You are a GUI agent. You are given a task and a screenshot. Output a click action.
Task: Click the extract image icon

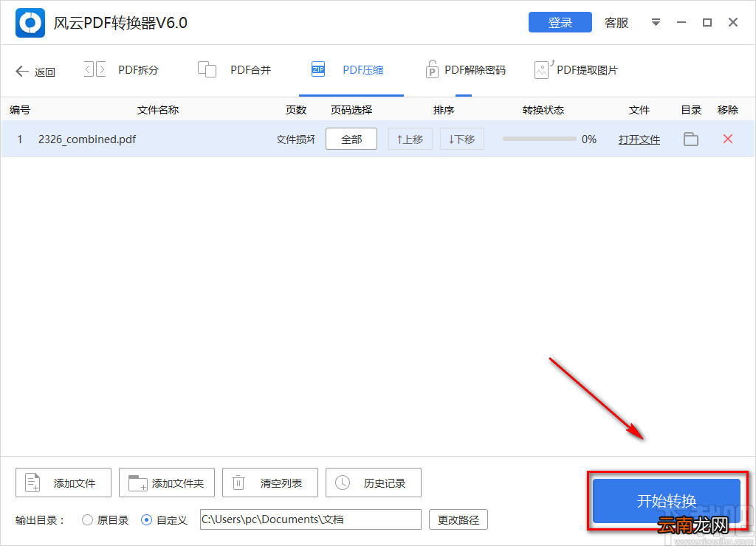tap(543, 69)
